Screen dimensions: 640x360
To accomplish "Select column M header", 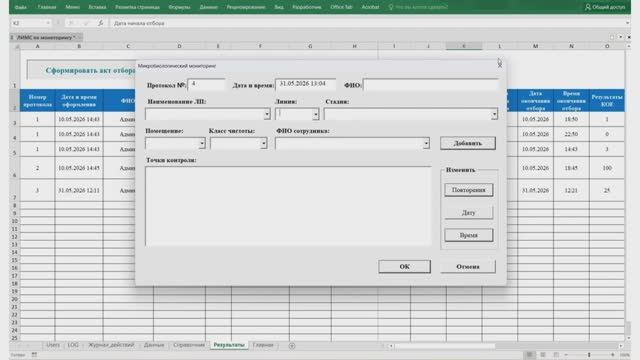I will coord(535,47).
